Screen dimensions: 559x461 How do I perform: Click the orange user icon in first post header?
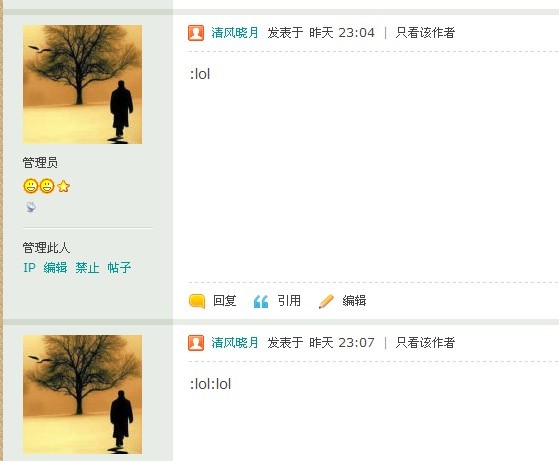pyautogui.click(x=196, y=33)
